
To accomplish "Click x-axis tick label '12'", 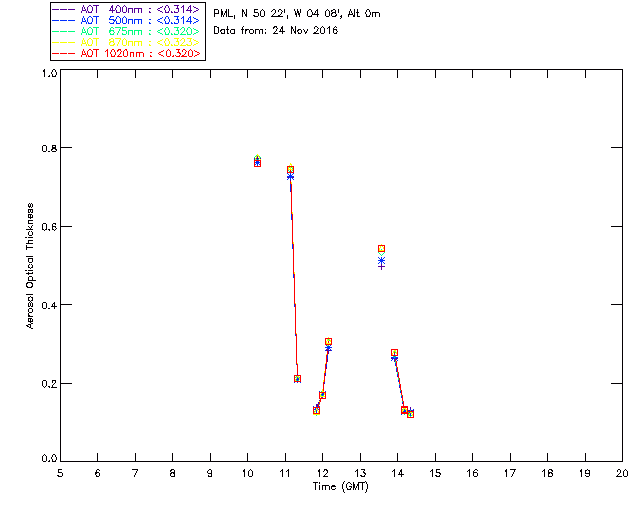I will pyautogui.click(x=323, y=473).
